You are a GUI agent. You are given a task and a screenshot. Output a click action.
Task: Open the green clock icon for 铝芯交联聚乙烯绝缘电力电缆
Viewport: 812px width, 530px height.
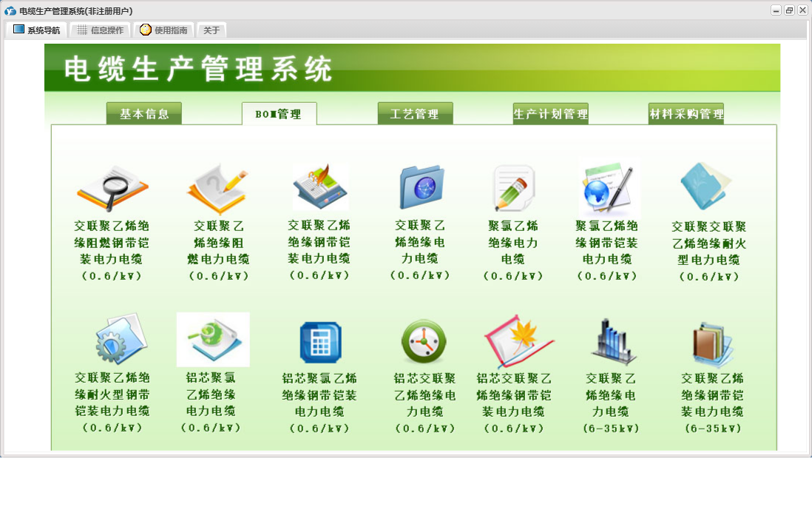point(424,341)
